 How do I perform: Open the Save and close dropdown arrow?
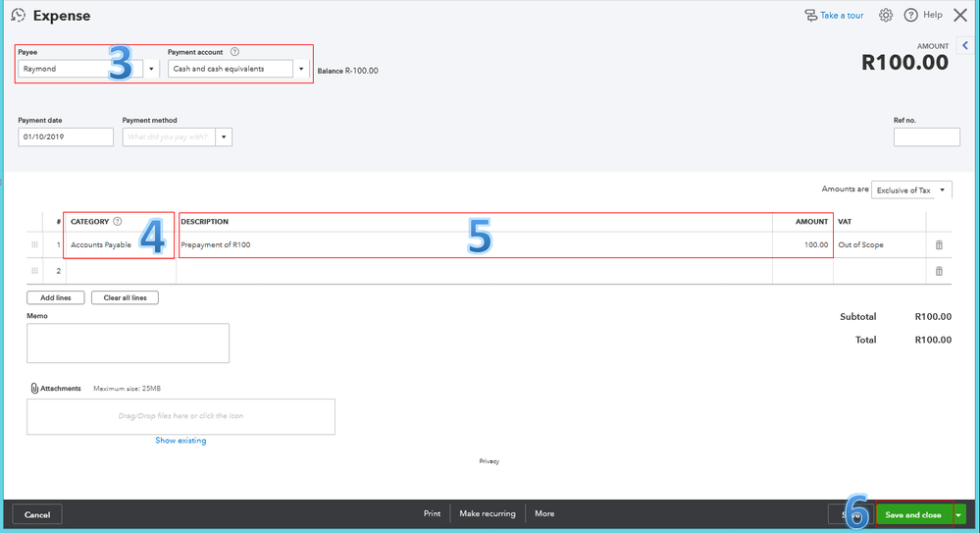(x=959, y=515)
